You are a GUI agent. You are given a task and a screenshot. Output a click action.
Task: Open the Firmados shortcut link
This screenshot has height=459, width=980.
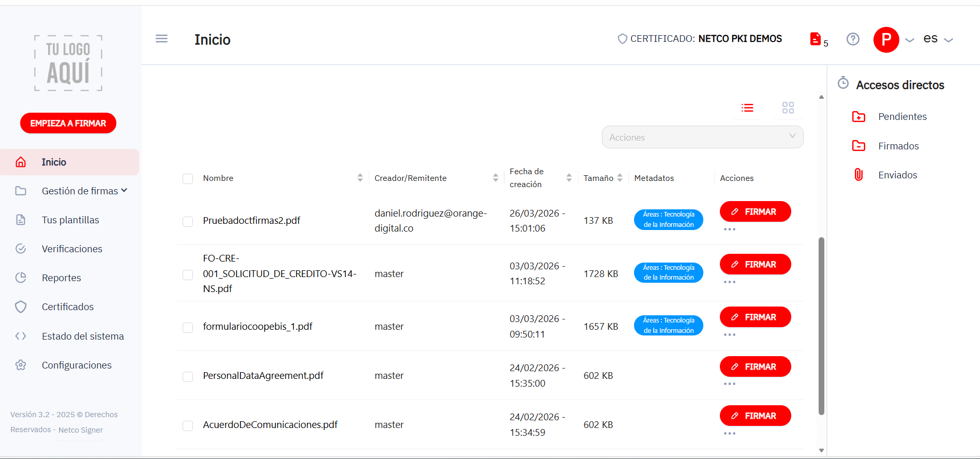898,146
